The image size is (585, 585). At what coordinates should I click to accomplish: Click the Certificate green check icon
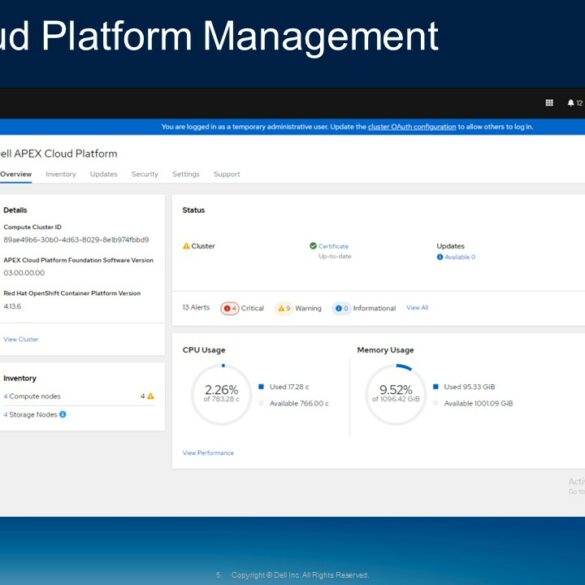(x=313, y=245)
